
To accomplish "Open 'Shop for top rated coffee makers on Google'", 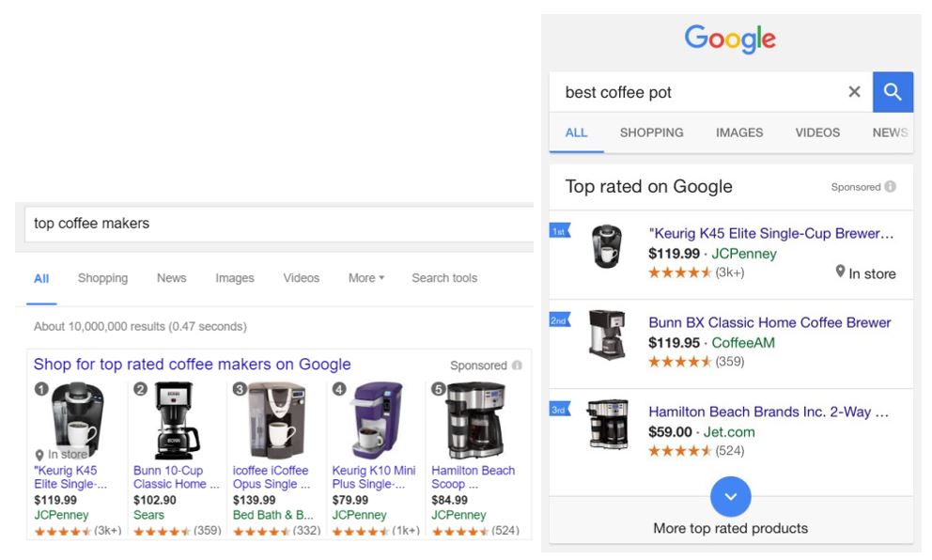I will (192, 364).
